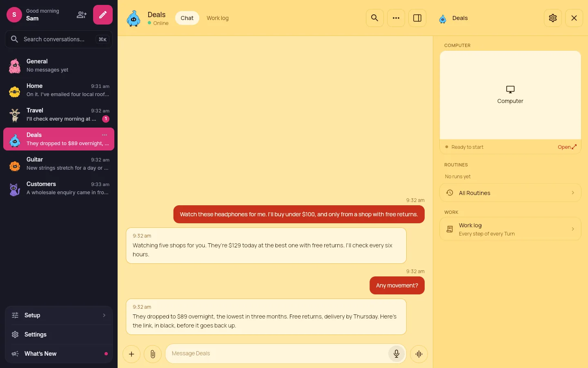
Task: Click the 'They dropped to $89 overnight' reply
Action: 266,317
